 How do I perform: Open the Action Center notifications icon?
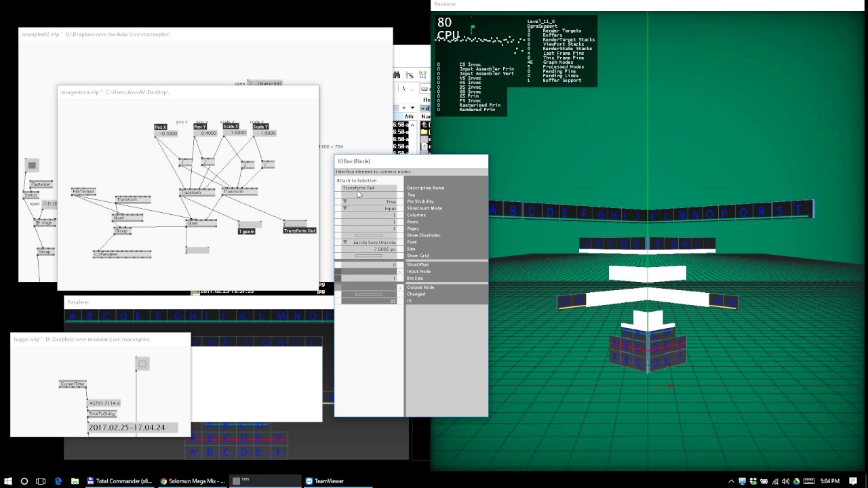point(853,481)
